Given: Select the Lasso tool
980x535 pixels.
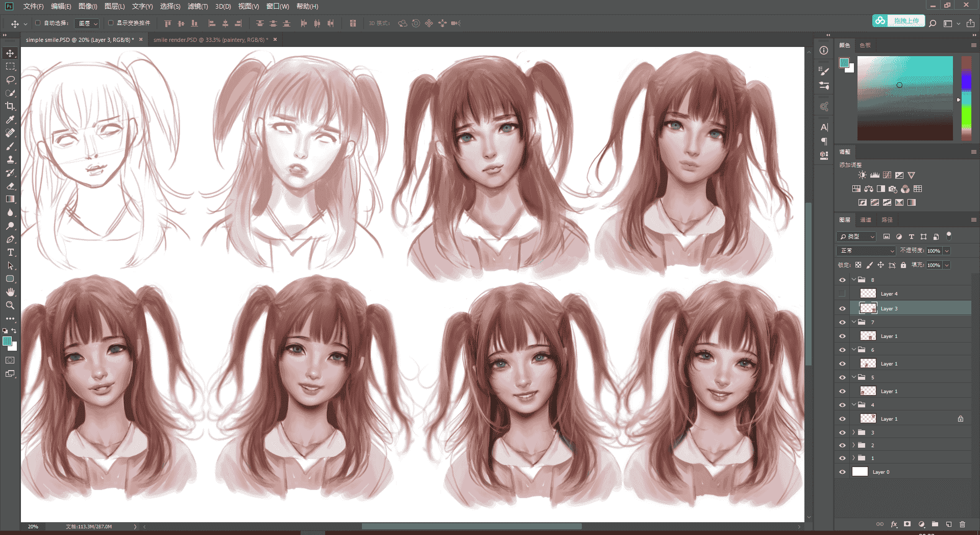Looking at the screenshot, I should pos(10,80).
